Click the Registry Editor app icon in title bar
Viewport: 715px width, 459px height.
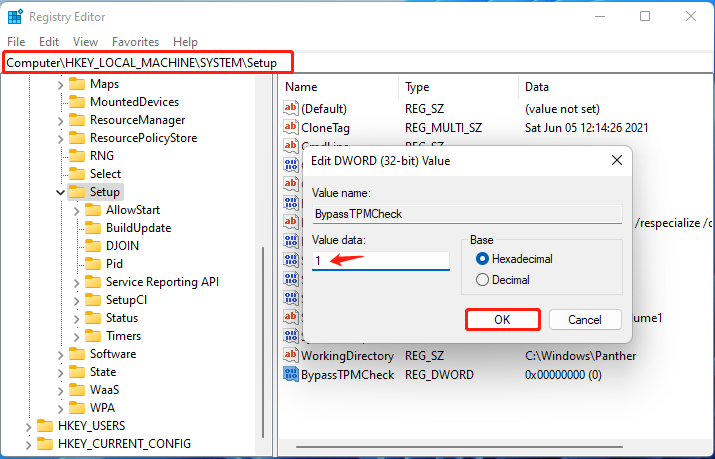coord(15,16)
